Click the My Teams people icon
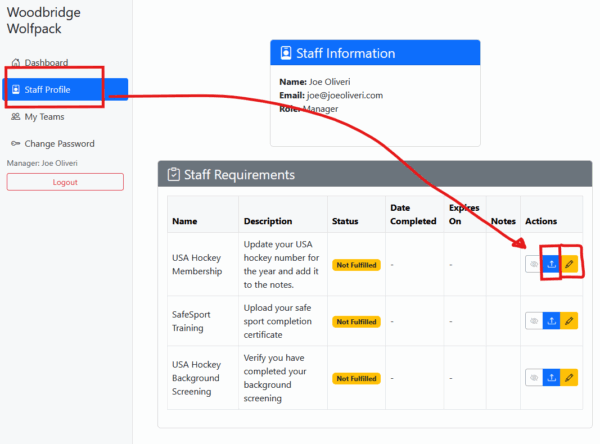600x444 pixels. [x=16, y=117]
